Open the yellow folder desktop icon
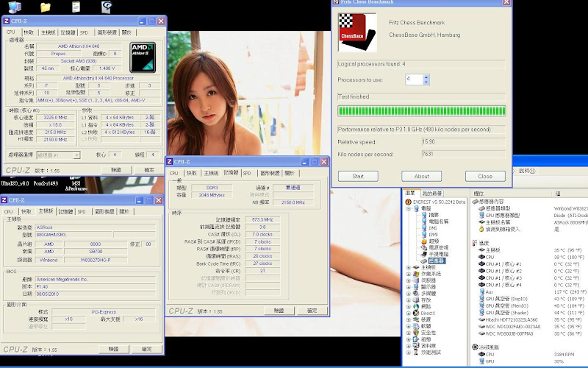 (x=46, y=7)
